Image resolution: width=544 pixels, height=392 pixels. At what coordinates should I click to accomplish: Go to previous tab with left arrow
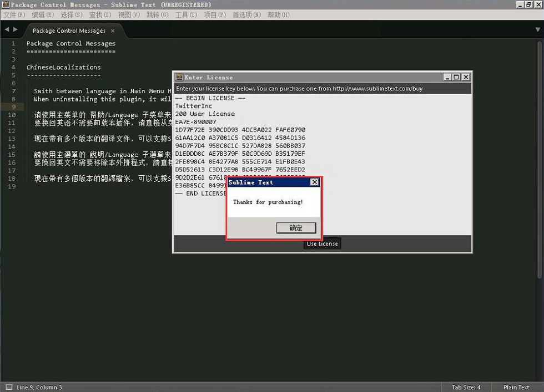click(7, 30)
